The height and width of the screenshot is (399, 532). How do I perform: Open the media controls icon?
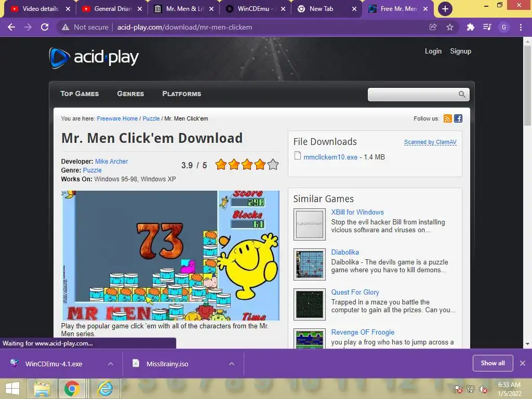(487, 27)
